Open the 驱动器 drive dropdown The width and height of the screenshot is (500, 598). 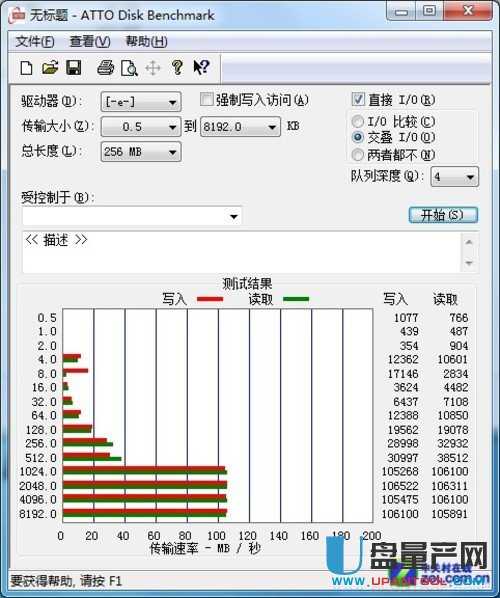(x=141, y=102)
